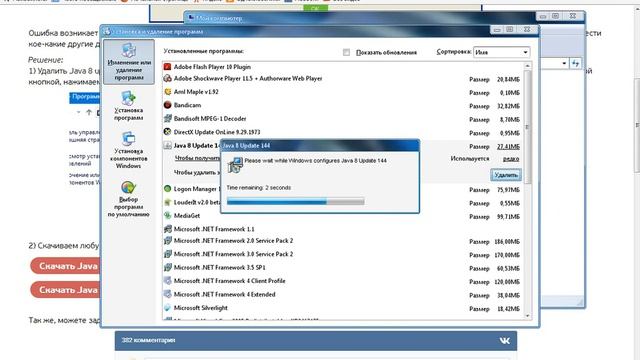Click the Remove button for Java 8
The width and height of the screenshot is (640, 360).
click(506, 175)
